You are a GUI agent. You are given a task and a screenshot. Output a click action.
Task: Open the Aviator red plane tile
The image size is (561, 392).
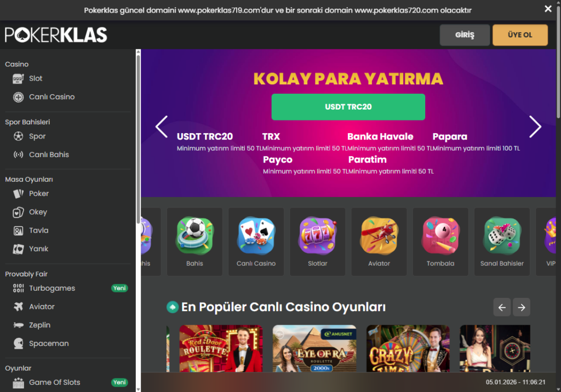click(x=379, y=242)
